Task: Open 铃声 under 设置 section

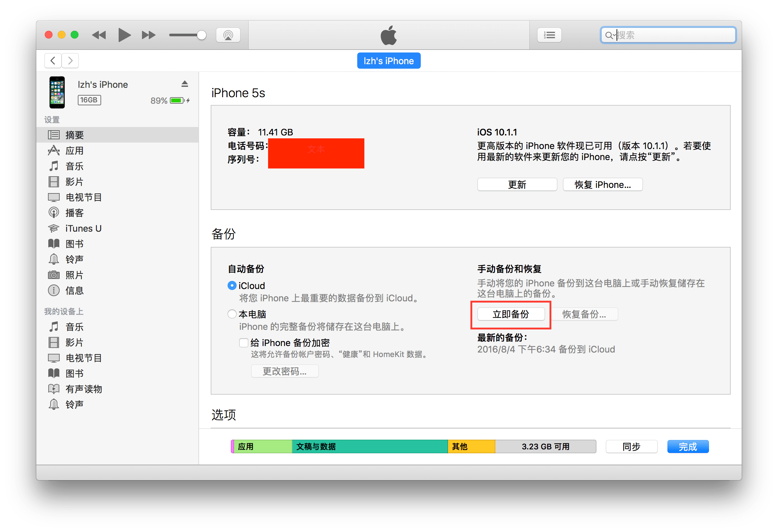Action: click(117, 259)
